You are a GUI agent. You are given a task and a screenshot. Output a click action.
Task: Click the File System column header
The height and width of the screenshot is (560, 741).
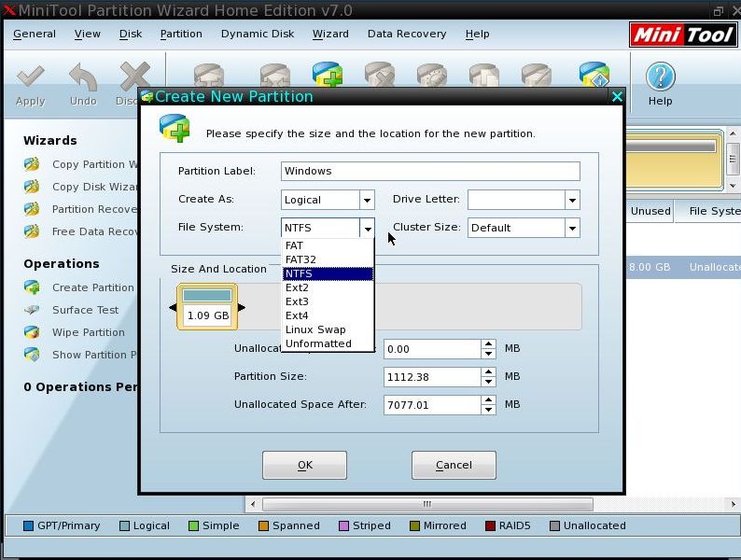click(x=708, y=211)
